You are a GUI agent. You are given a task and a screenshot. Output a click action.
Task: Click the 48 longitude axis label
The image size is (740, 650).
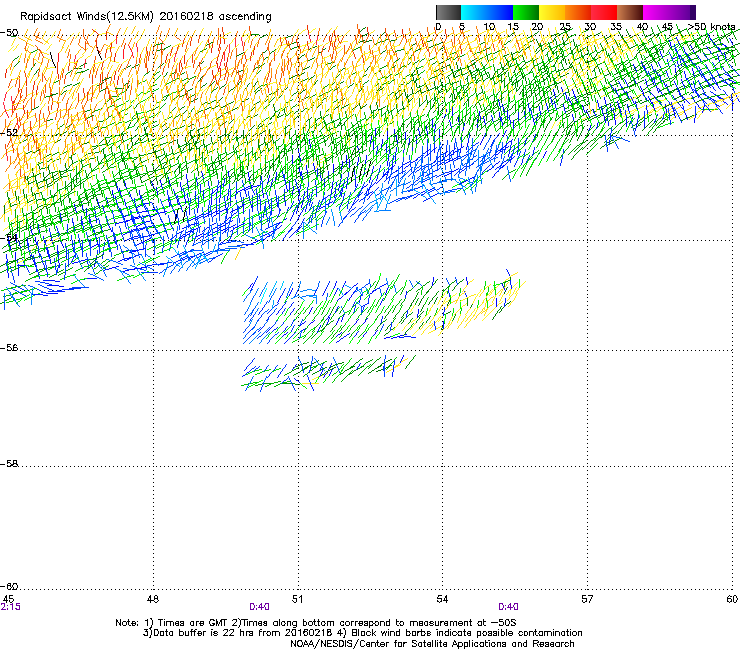[153, 599]
